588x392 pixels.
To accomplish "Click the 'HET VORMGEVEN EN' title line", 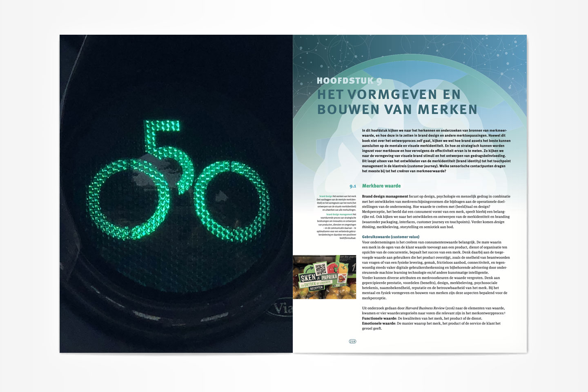I will coord(389,95).
